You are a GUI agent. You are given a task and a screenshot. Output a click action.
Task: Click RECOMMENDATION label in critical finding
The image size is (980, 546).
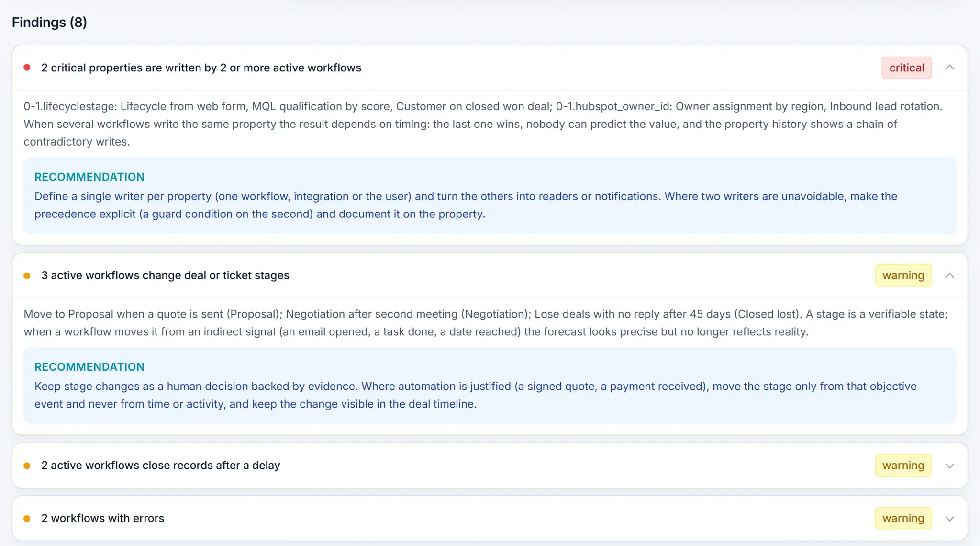pos(89,177)
